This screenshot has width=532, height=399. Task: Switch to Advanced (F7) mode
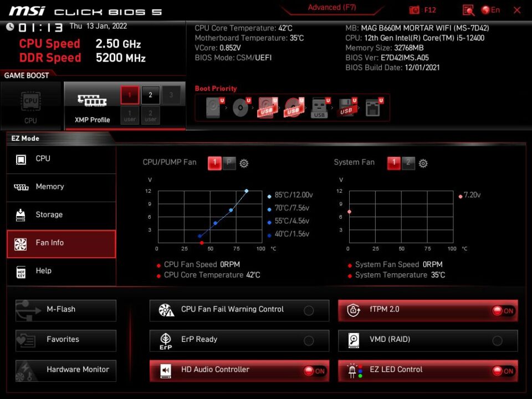(332, 8)
